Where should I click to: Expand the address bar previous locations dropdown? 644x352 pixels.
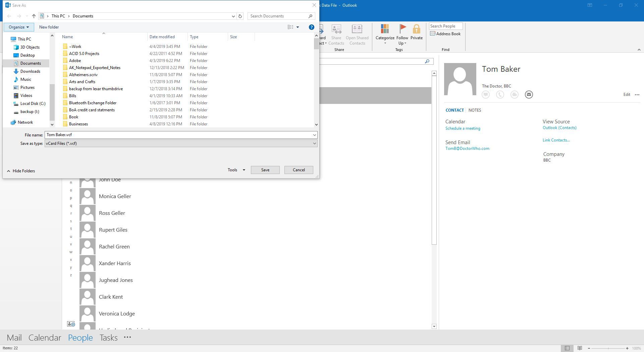click(233, 16)
